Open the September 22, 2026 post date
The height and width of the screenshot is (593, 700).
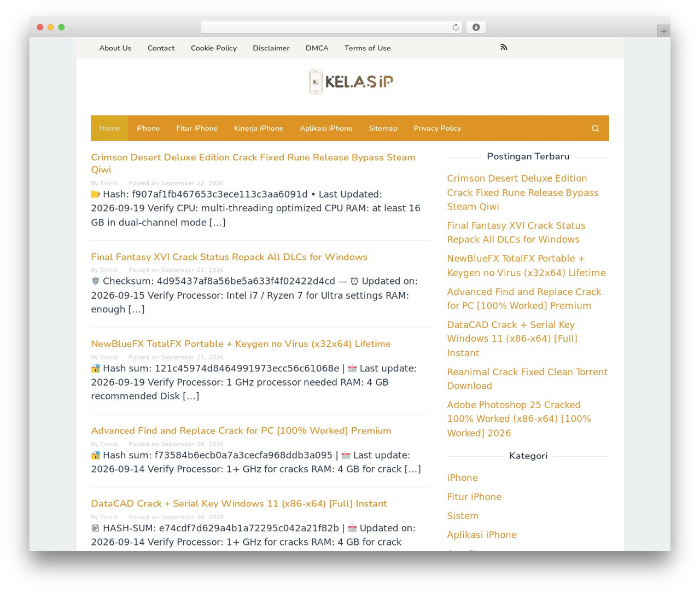[x=192, y=183]
